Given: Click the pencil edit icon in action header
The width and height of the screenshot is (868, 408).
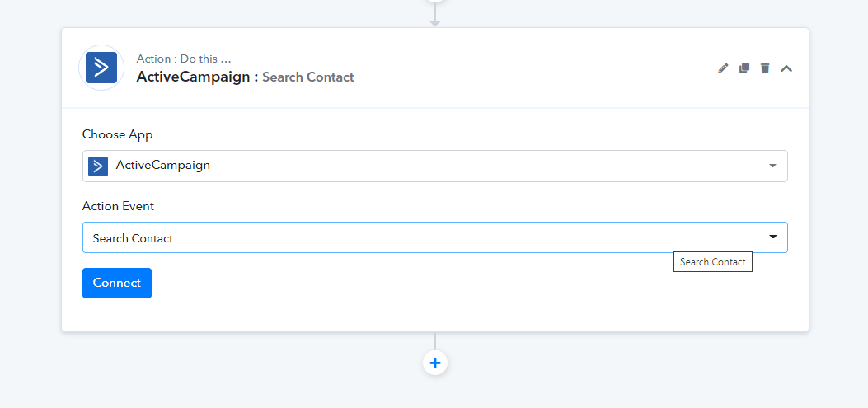Looking at the screenshot, I should 723,68.
